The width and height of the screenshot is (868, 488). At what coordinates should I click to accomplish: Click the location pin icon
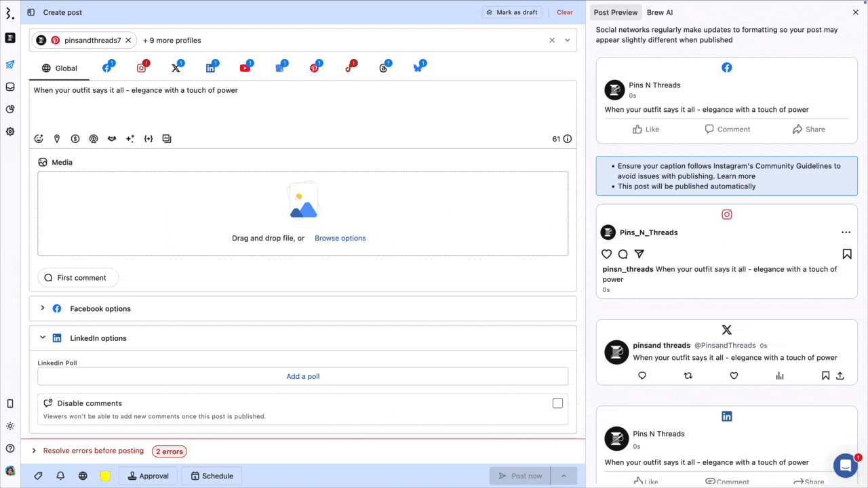pos(57,139)
